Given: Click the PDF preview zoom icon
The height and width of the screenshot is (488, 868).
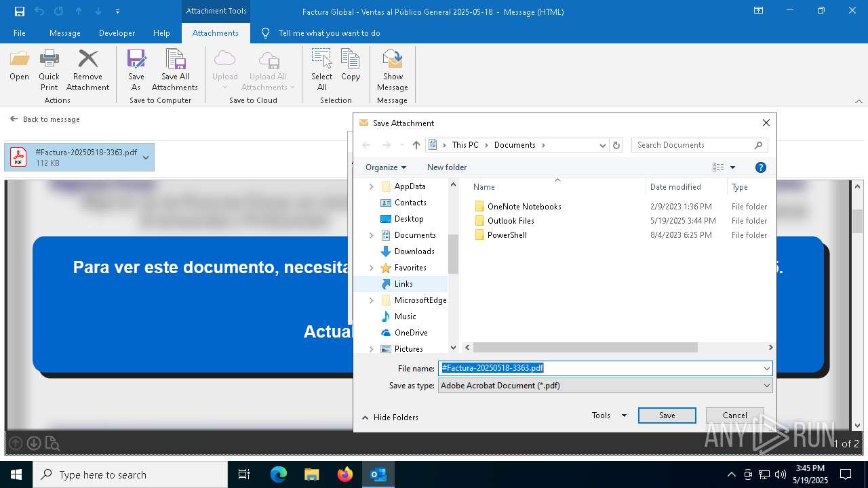Looking at the screenshot, I should coord(52,444).
